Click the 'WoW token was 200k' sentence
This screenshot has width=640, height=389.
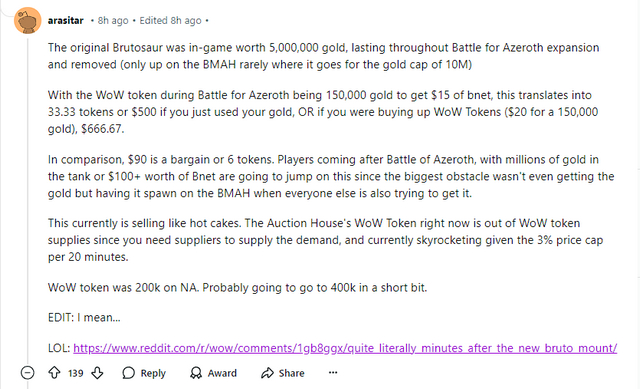coord(237,288)
